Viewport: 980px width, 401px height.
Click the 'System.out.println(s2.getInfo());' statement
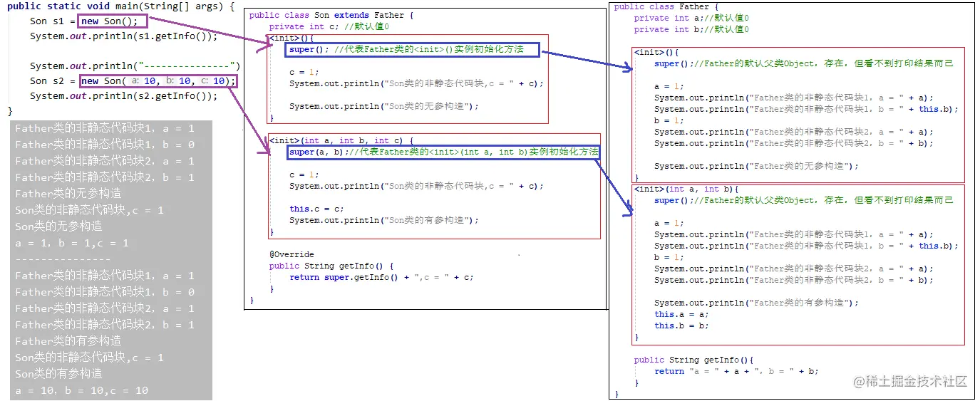[123, 96]
